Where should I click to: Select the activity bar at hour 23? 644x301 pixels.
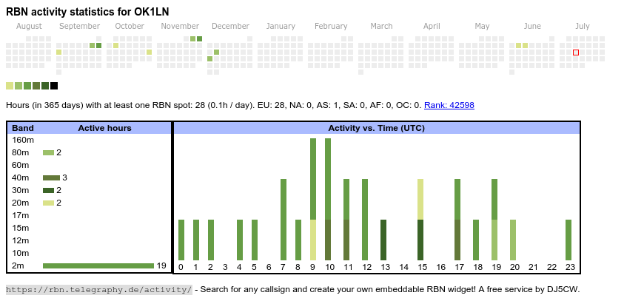point(568,240)
